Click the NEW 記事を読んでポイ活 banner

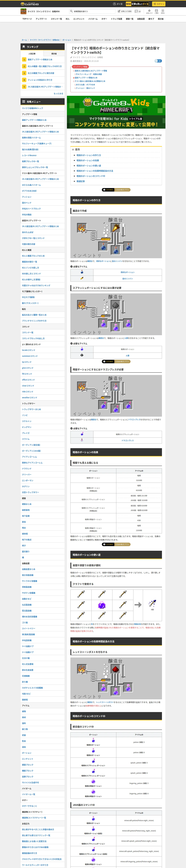(x=137, y=4)
